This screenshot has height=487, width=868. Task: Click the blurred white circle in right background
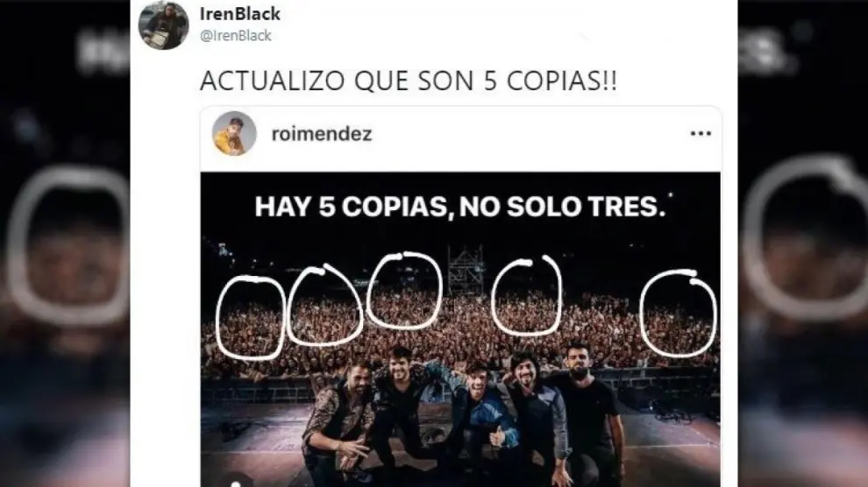click(806, 237)
